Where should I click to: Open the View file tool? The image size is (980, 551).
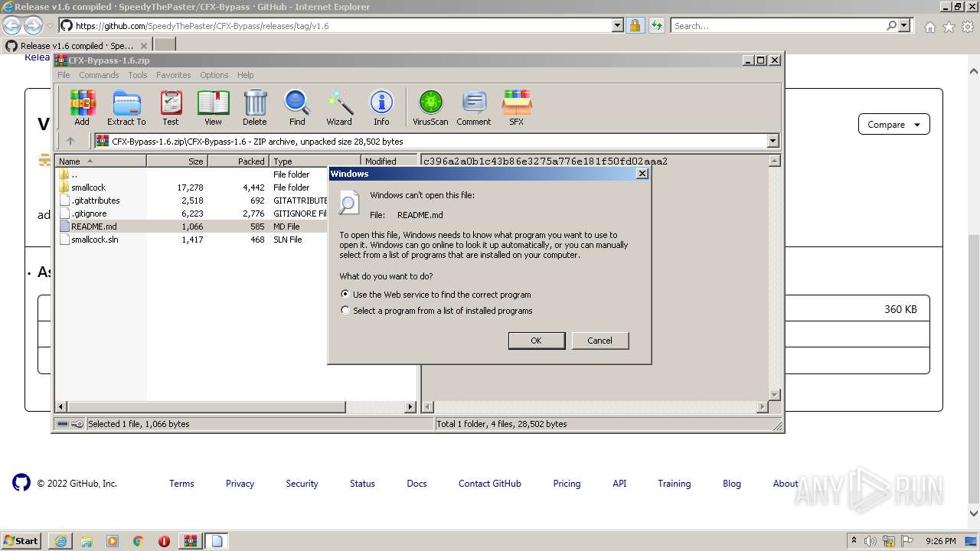[213, 107]
